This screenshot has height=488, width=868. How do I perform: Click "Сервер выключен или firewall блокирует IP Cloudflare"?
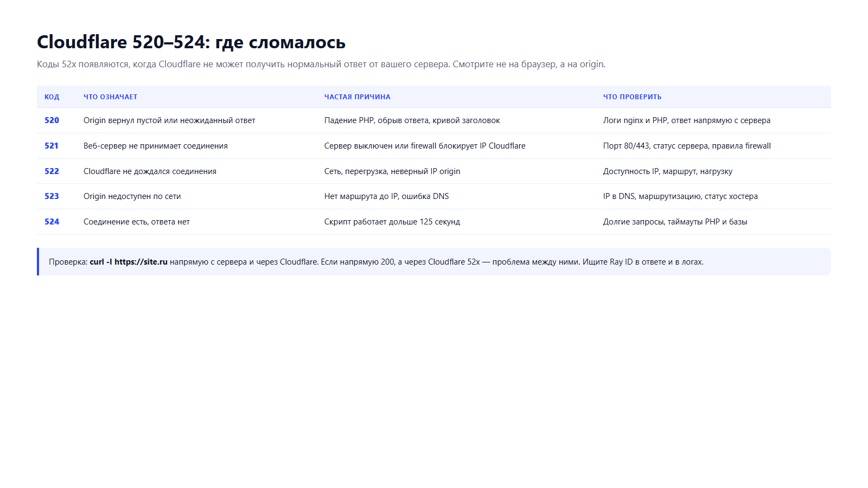tap(425, 146)
